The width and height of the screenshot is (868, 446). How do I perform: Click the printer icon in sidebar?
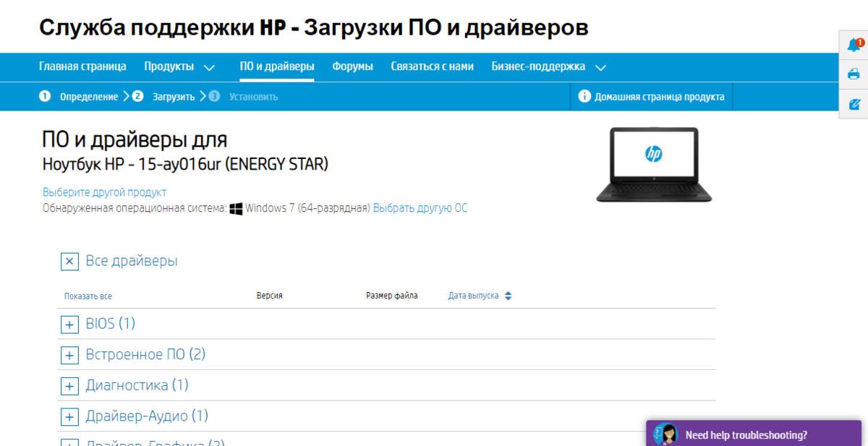point(854,74)
